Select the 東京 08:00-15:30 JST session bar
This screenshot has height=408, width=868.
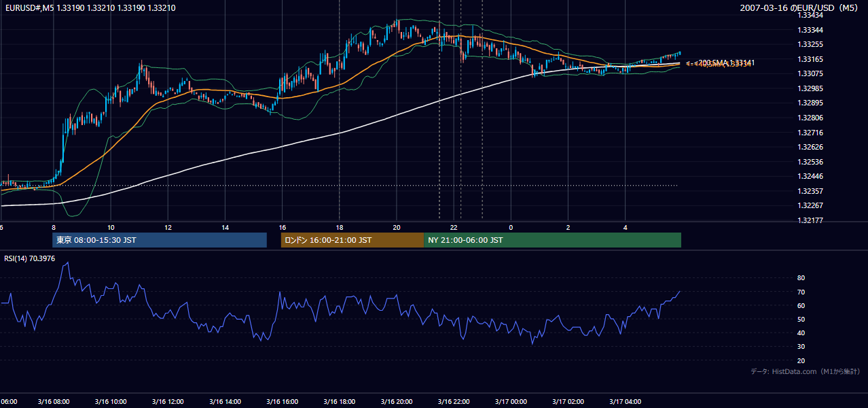tap(160, 240)
